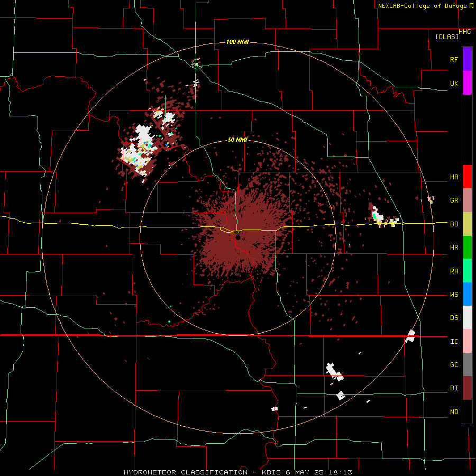Click the WS legend label
This screenshot has height=476, width=476.
point(454,295)
